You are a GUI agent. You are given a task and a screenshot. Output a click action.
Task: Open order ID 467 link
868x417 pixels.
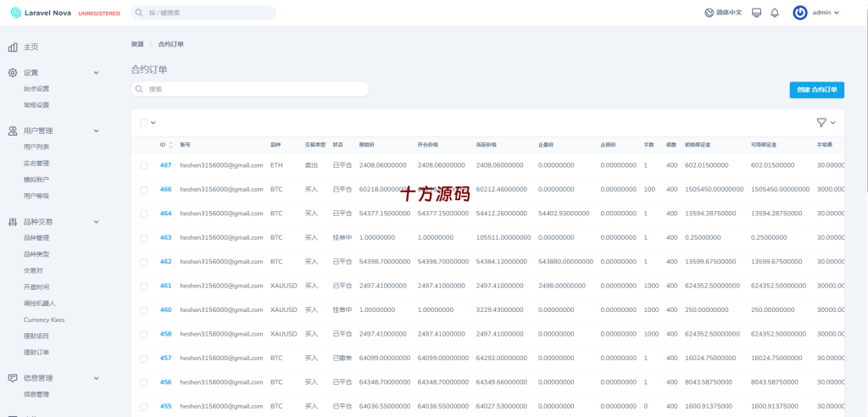pyautogui.click(x=165, y=165)
